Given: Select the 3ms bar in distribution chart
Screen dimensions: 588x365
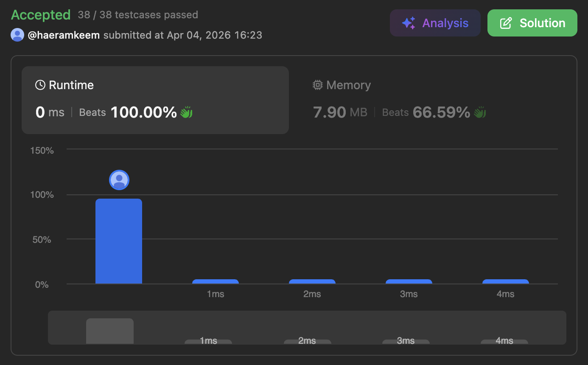Looking at the screenshot, I should 409,281.
